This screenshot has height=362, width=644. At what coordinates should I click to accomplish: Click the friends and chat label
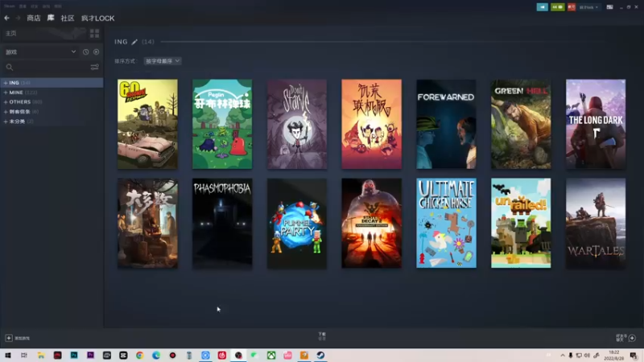(x=620, y=338)
